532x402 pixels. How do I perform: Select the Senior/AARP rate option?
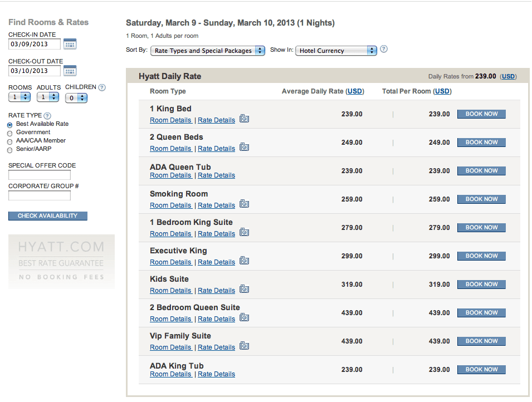(9, 150)
